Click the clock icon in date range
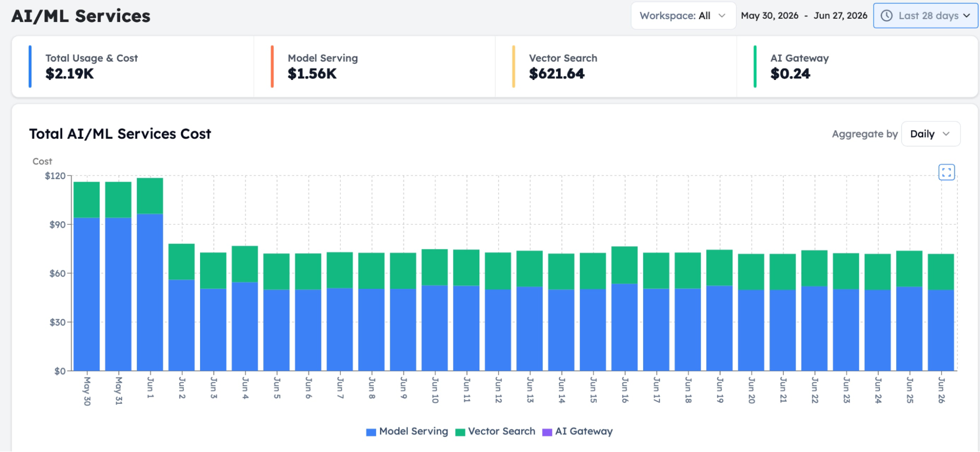 [x=886, y=16]
